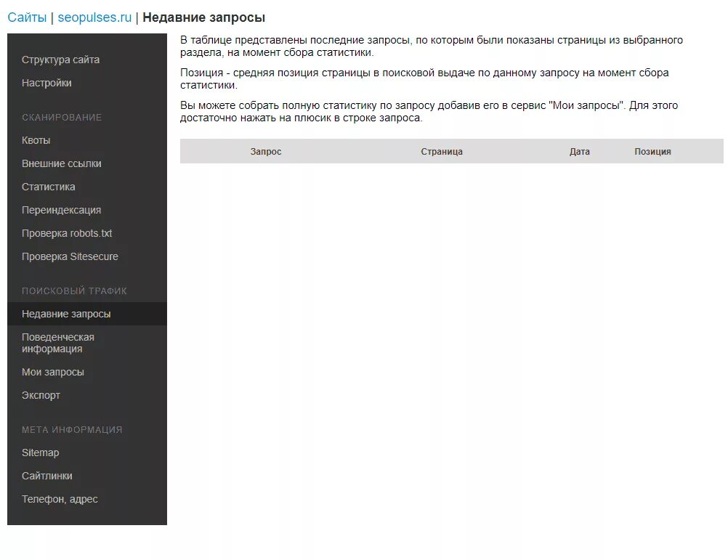Select Квоты in the sidebar
Viewport: 728px width, 560px height.
click(x=35, y=140)
